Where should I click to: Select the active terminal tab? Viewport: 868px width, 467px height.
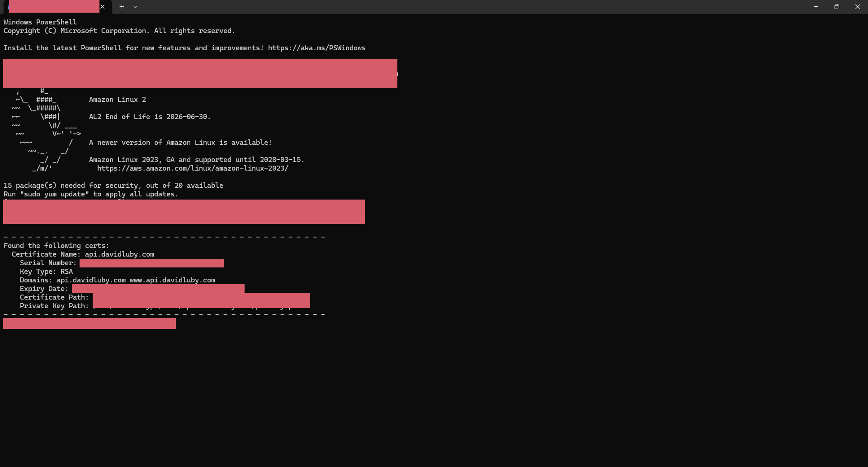click(x=53, y=7)
